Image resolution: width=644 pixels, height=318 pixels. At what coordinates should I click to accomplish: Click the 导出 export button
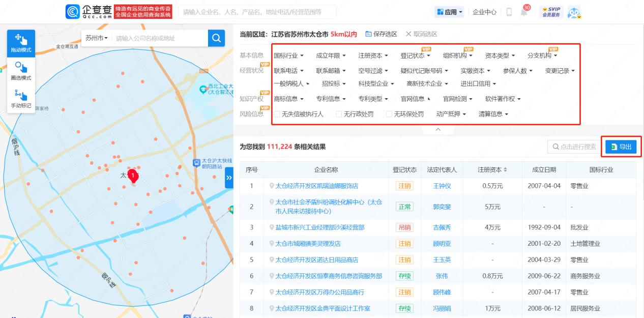(x=621, y=147)
